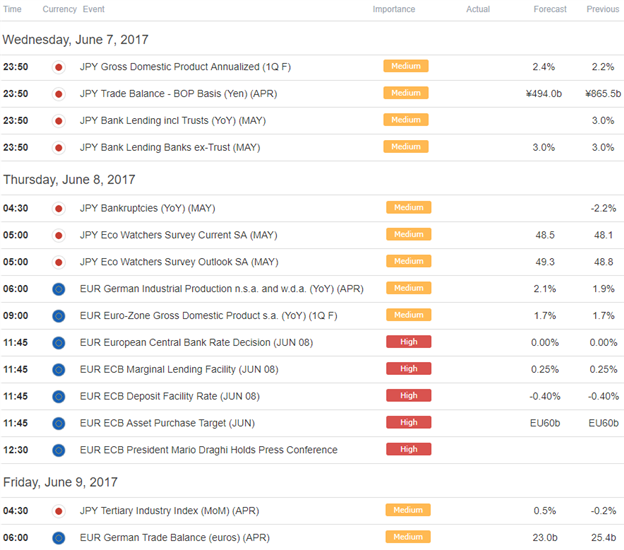The width and height of the screenshot is (624, 550).
Task: Open EUR ECB Deposit Facility Rate event
Action: click(x=170, y=396)
